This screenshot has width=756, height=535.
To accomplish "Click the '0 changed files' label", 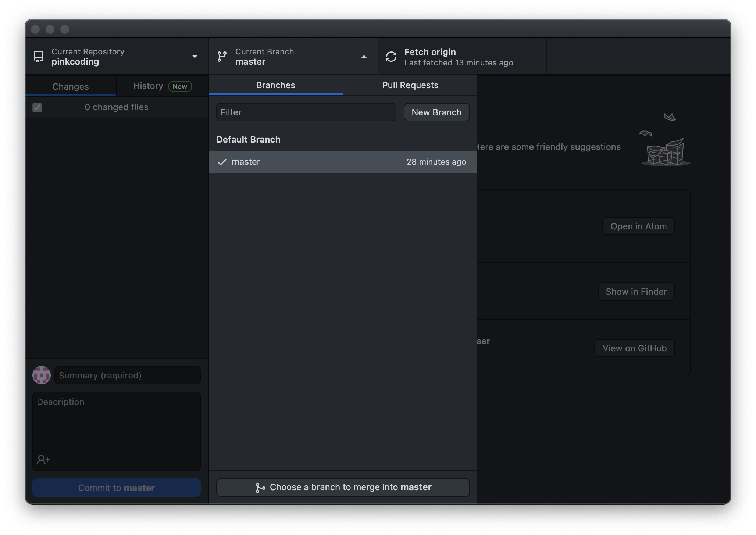I will click(x=117, y=107).
